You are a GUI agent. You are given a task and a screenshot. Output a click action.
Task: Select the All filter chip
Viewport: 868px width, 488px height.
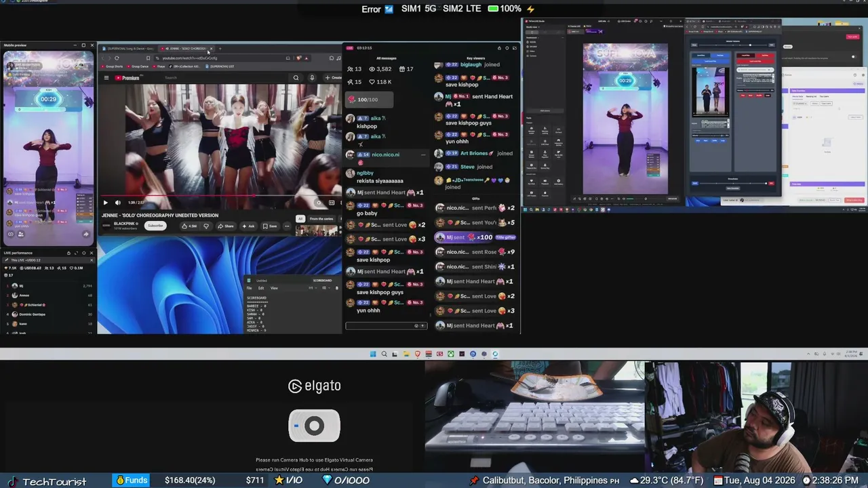[x=300, y=219]
